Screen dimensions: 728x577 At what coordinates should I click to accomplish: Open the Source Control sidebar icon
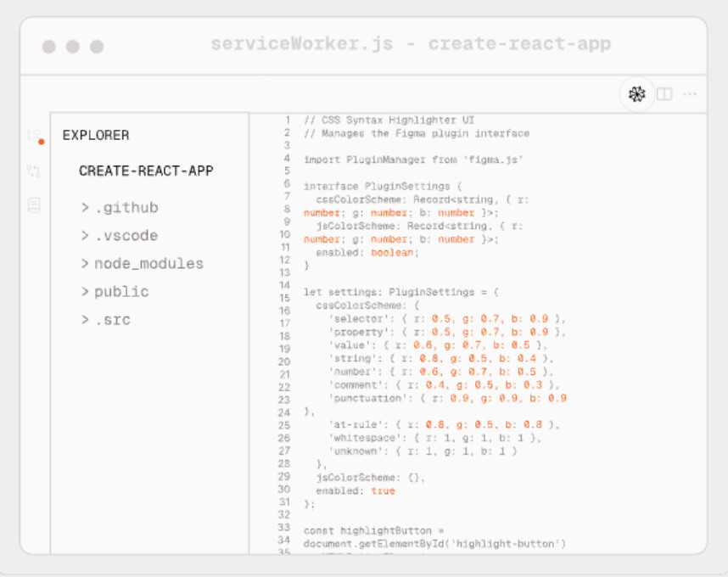34,171
